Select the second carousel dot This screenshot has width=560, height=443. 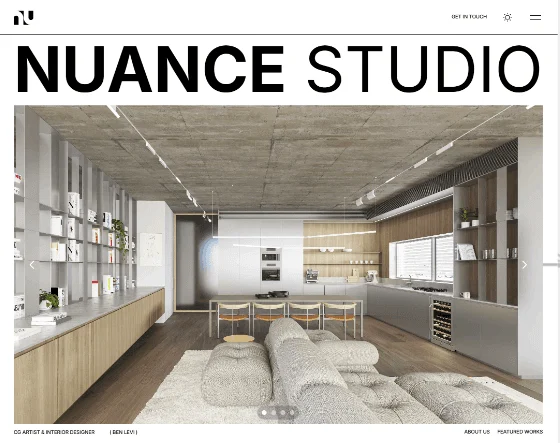[274, 413]
